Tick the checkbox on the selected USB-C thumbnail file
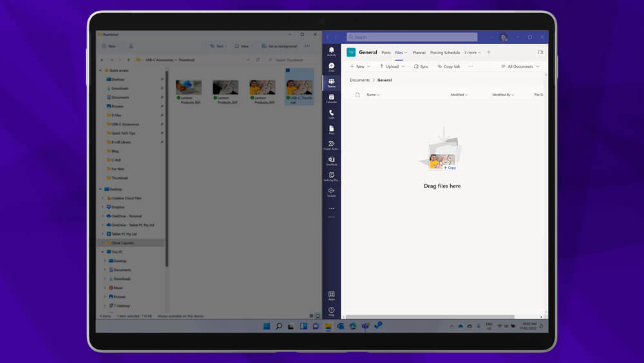The height and width of the screenshot is (363, 644). click(x=288, y=71)
